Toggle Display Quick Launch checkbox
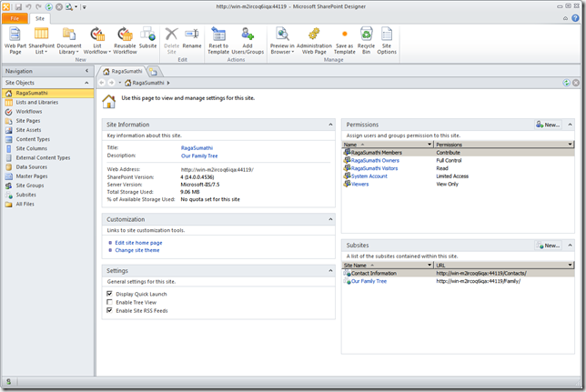The height and width of the screenshot is (392, 586). [x=110, y=294]
